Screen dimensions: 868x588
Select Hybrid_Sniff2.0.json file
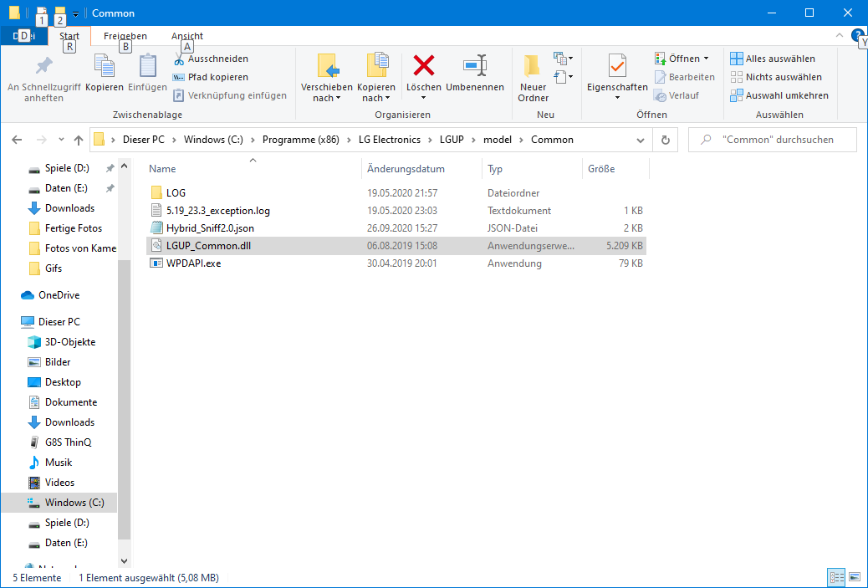coord(396,228)
